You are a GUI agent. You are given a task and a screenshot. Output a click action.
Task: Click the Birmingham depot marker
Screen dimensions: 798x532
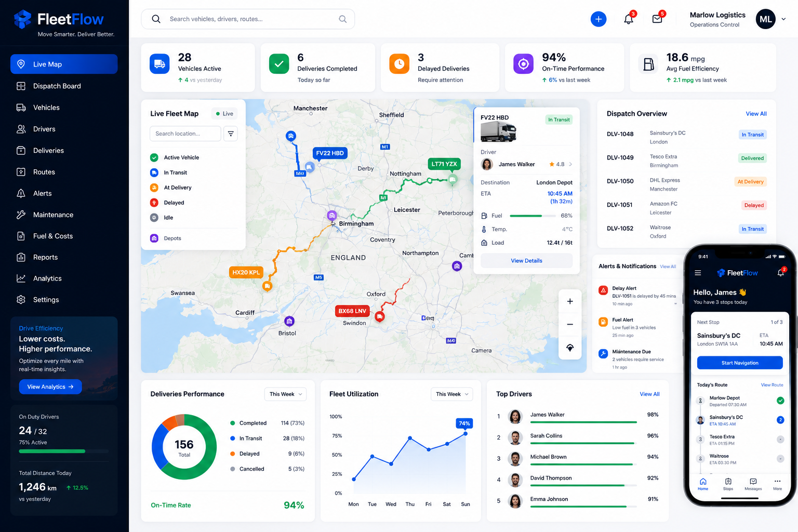coord(332,216)
